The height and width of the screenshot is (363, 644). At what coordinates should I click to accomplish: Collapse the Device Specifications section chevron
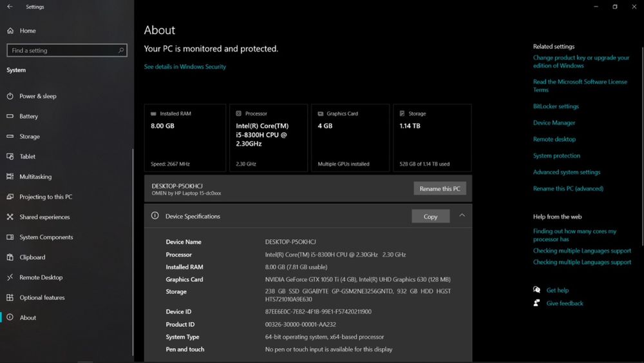click(x=462, y=215)
